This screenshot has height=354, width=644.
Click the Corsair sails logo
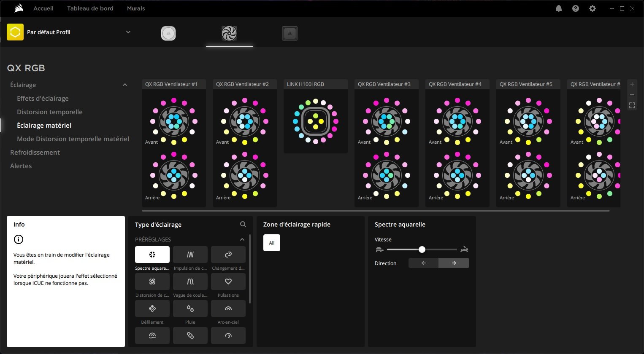point(19,8)
